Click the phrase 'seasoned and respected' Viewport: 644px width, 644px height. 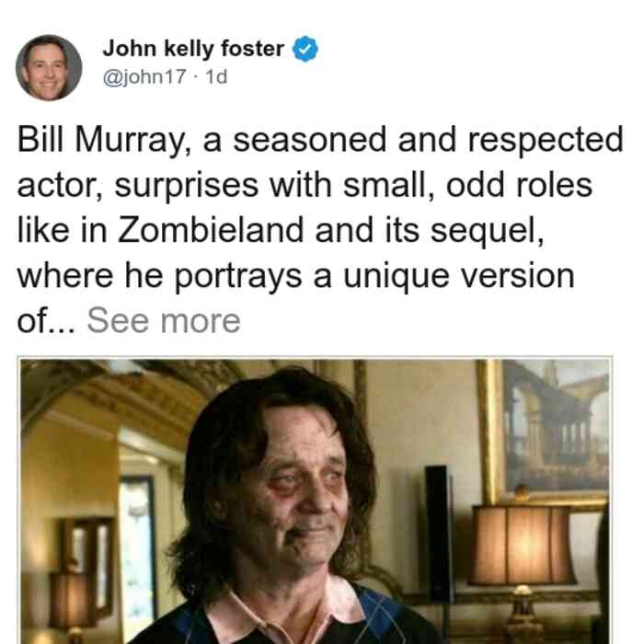[x=428, y=140]
